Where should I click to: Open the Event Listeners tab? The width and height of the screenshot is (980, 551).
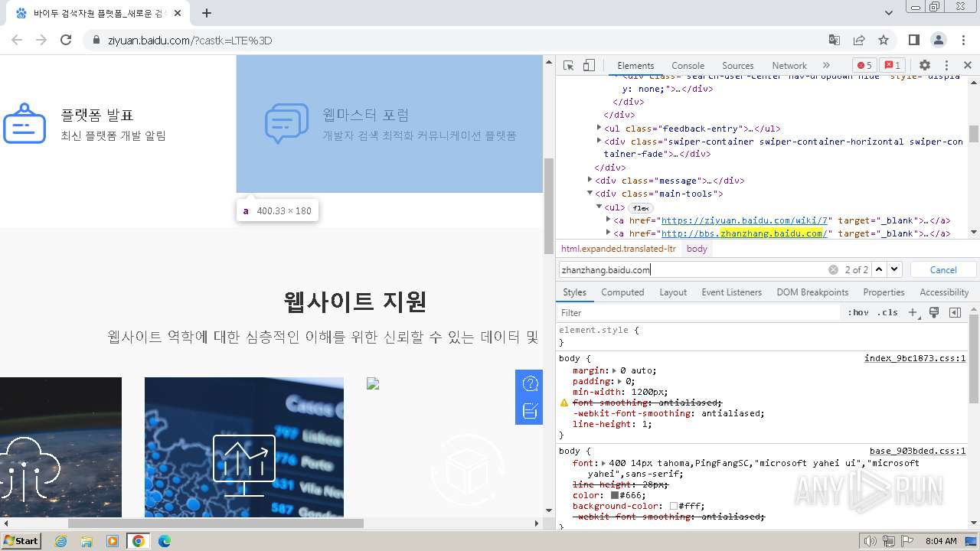click(731, 292)
